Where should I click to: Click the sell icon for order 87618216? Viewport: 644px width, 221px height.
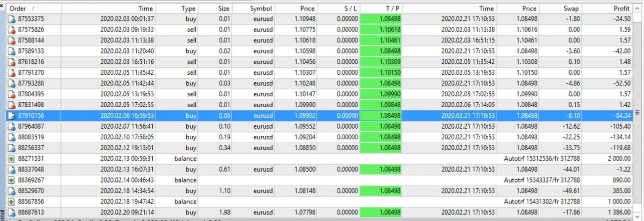(11, 62)
